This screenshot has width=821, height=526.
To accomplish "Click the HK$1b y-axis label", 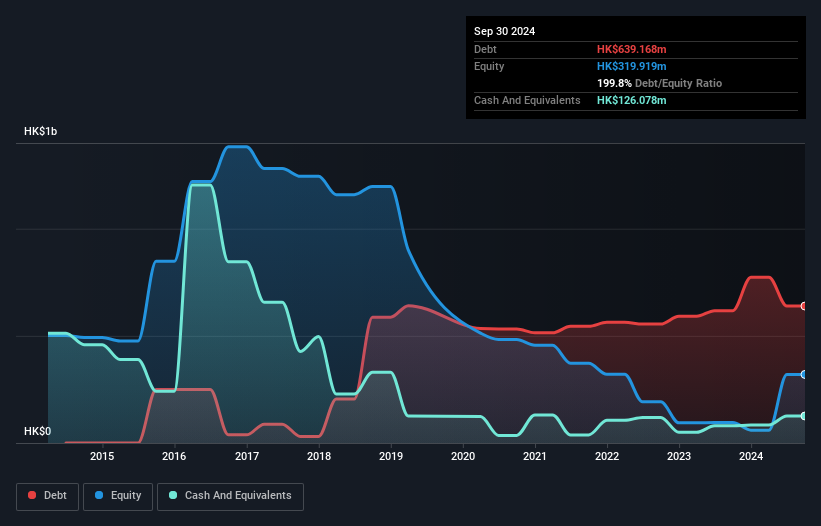I will 40,131.
